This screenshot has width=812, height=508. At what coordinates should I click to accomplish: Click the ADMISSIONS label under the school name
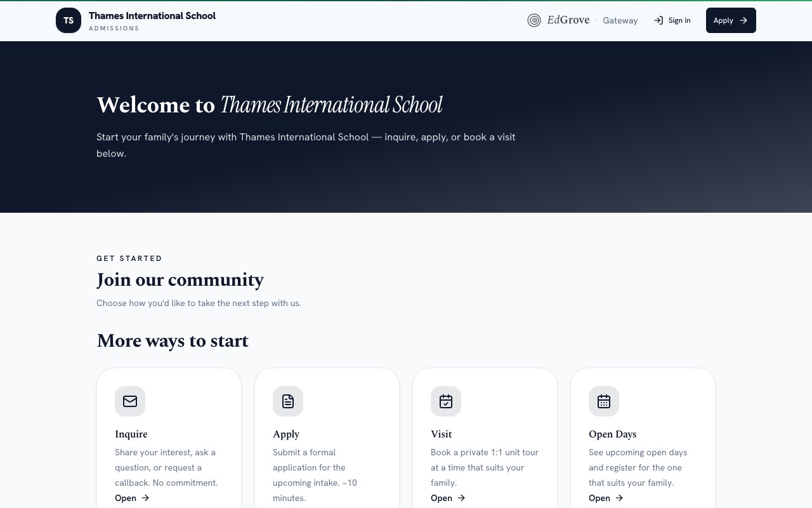pos(114,29)
